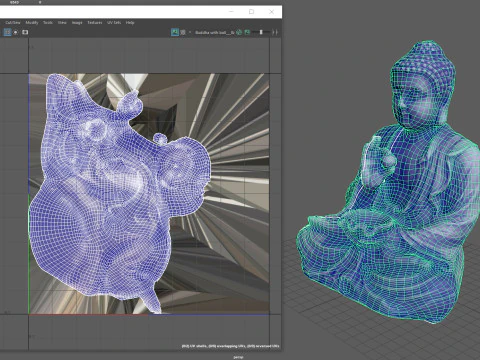The image size is (480, 360).
Task: Toggle the highlighted grid icon in UV toolbar
Action: pyautogui.click(x=7, y=32)
